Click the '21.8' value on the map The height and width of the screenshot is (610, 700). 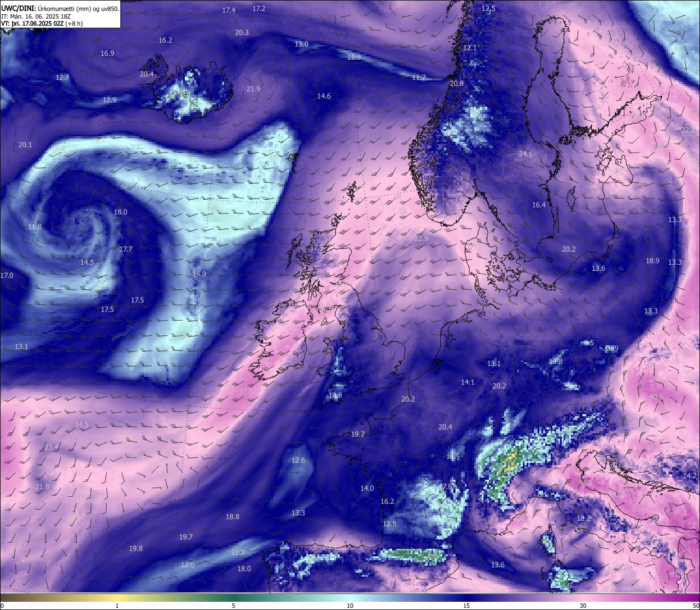(x=42, y=487)
